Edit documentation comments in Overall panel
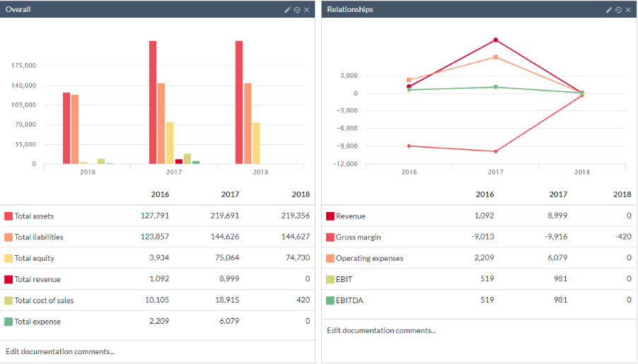The height and width of the screenshot is (364, 638). click(x=60, y=351)
